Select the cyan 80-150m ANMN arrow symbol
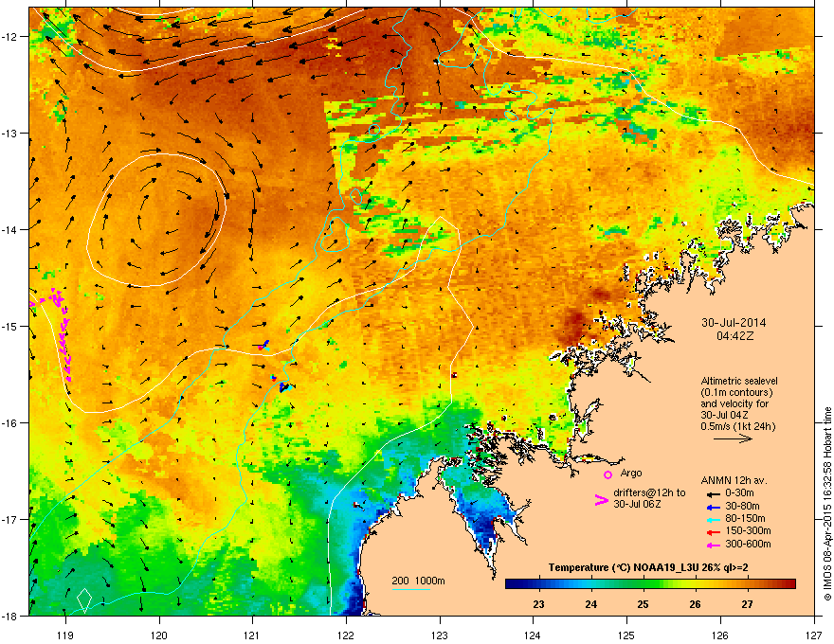Image resolution: width=834 pixels, height=644 pixels. coord(713,519)
